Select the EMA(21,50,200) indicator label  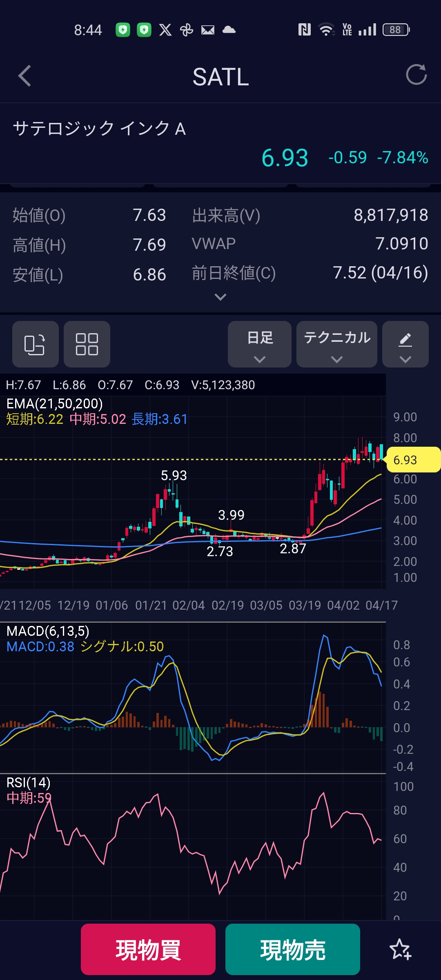(55, 403)
